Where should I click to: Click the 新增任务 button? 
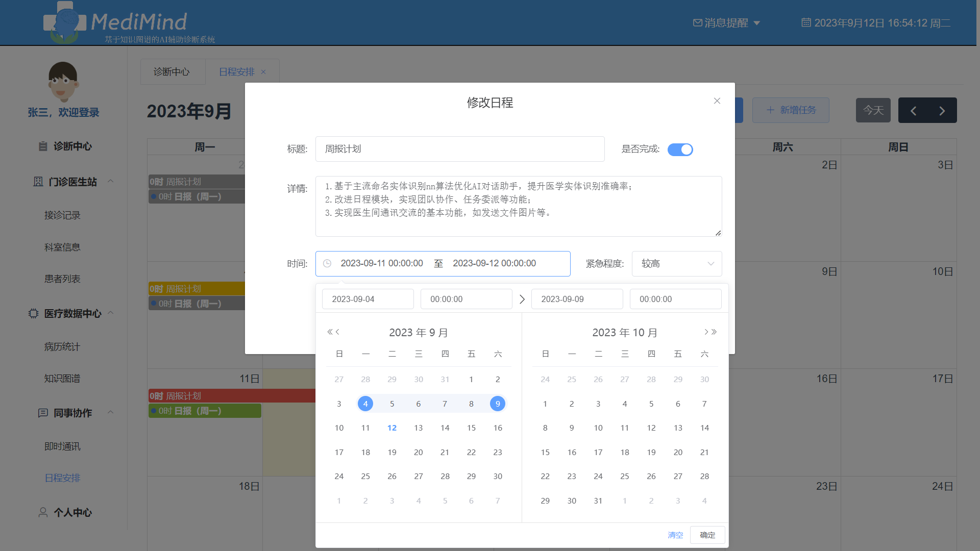click(791, 110)
